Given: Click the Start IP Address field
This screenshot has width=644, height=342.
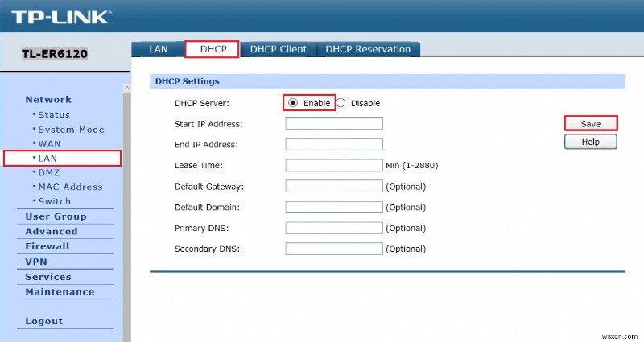Looking at the screenshot, I should pyautogui.click(x=334, y=124).
